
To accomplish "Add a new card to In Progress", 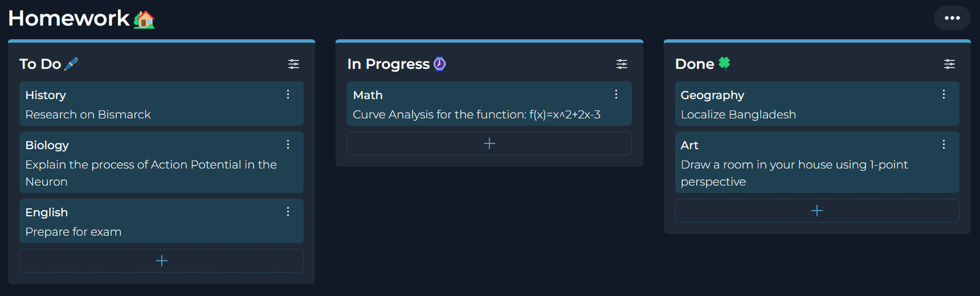I will [x=489, y=143].
